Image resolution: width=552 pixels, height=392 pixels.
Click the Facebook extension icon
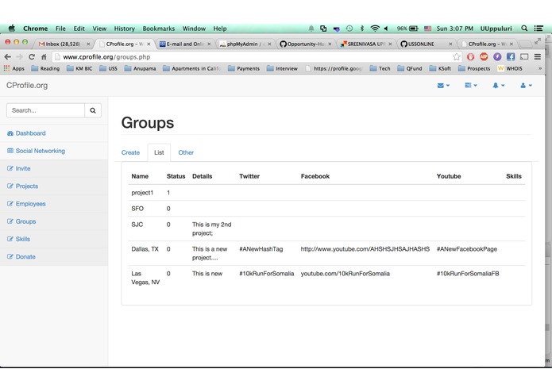[x=511, y=56]
